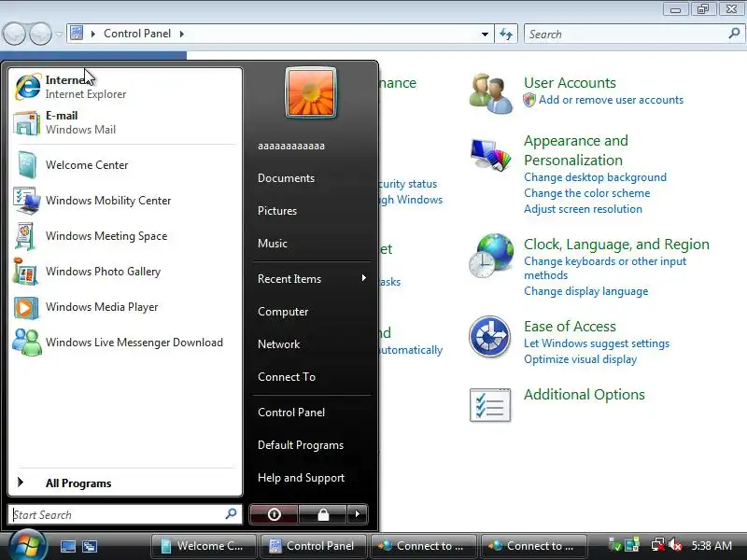Viewport: 747px width, 560px height.
Task: Click the Control Panel breadcrumb text
Action: pyautogui.click(x=137, y=34)
